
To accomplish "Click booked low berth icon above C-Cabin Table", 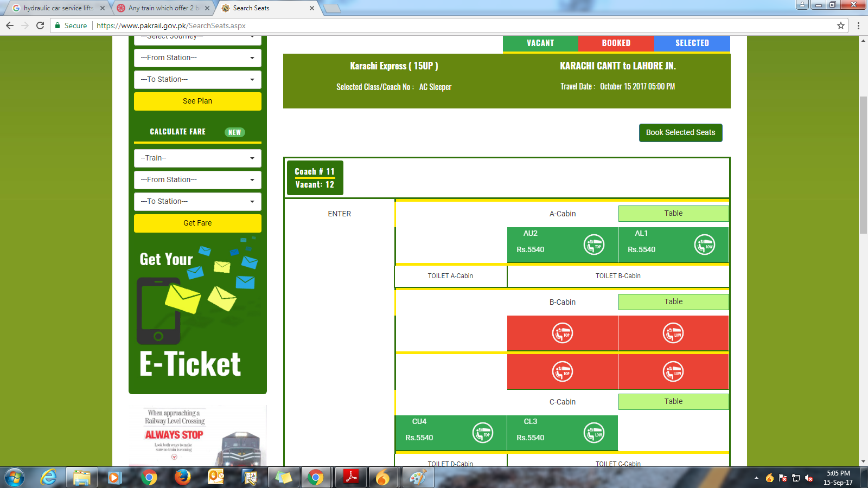I will click(x=673, y=371).
